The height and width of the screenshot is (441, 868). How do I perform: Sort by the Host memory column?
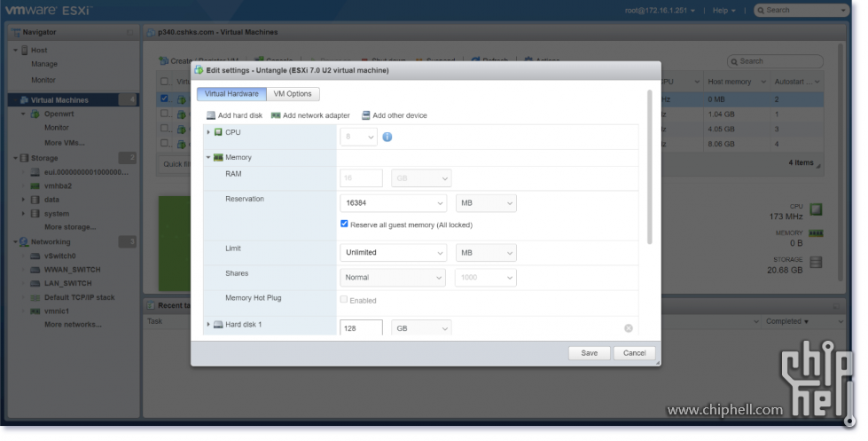(736, 82)
